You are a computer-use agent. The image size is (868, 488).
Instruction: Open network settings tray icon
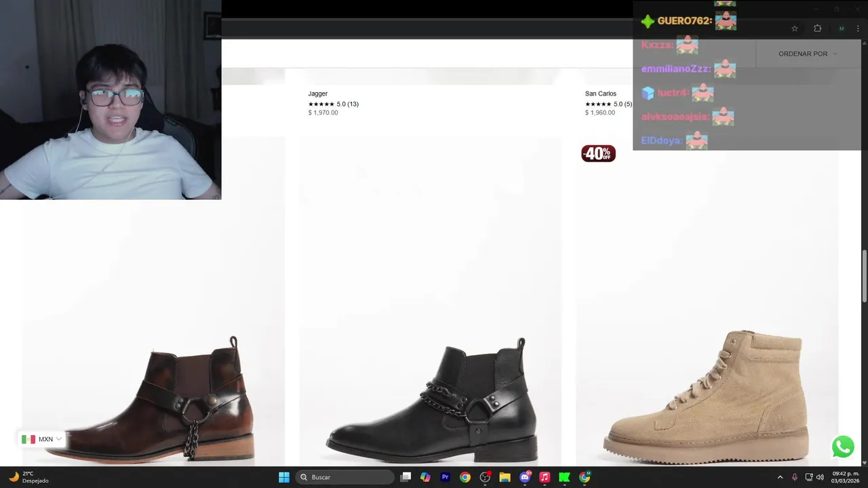[x=809, y=477]
